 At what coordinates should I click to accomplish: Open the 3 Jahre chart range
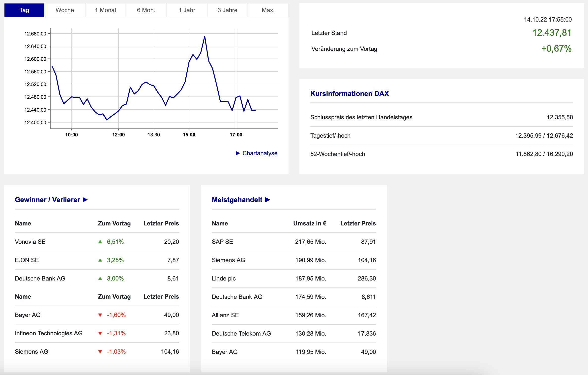(227, 10)
